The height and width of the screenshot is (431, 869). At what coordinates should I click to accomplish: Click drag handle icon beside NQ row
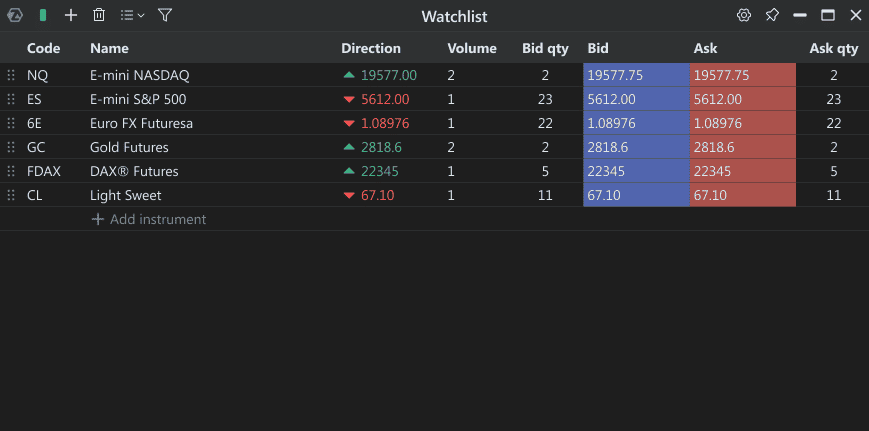click(x=11, y=75)
